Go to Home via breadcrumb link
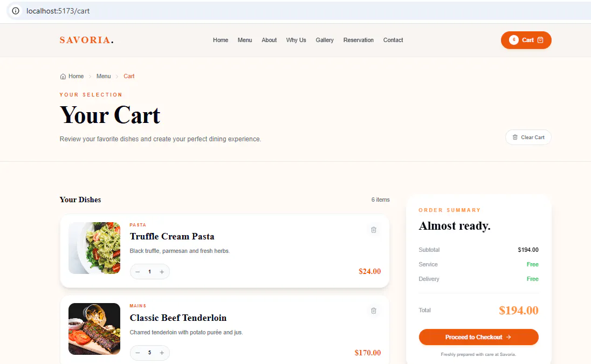The height and width of the screenshot is (364, 591). click(x=76, y=76)
